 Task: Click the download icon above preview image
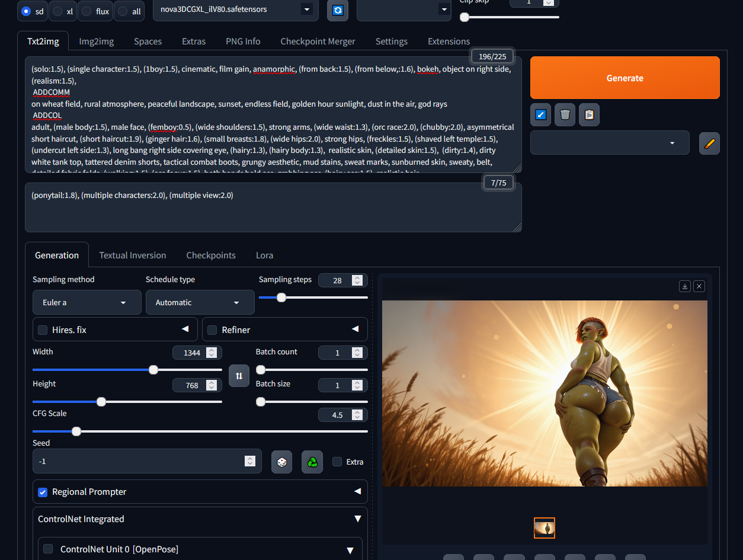[x=685, y=286]
